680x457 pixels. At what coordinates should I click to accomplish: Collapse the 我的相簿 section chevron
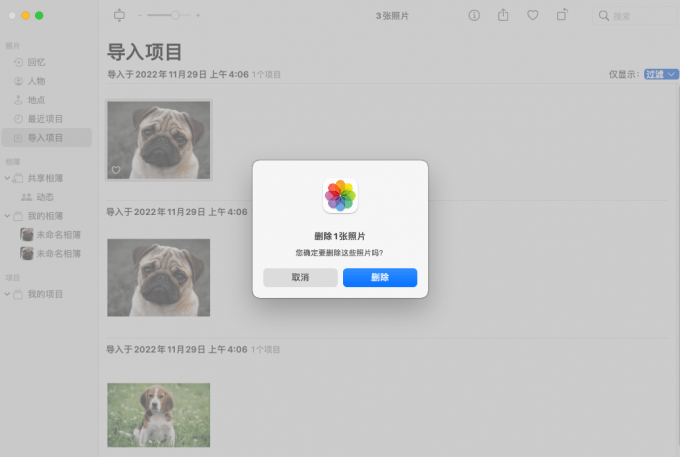point(8,216)
